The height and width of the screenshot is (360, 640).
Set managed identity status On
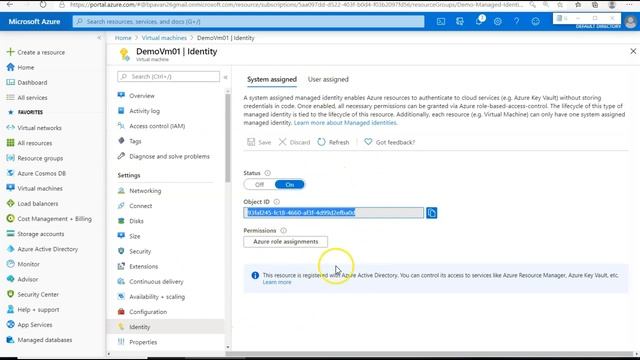[289, 184]
